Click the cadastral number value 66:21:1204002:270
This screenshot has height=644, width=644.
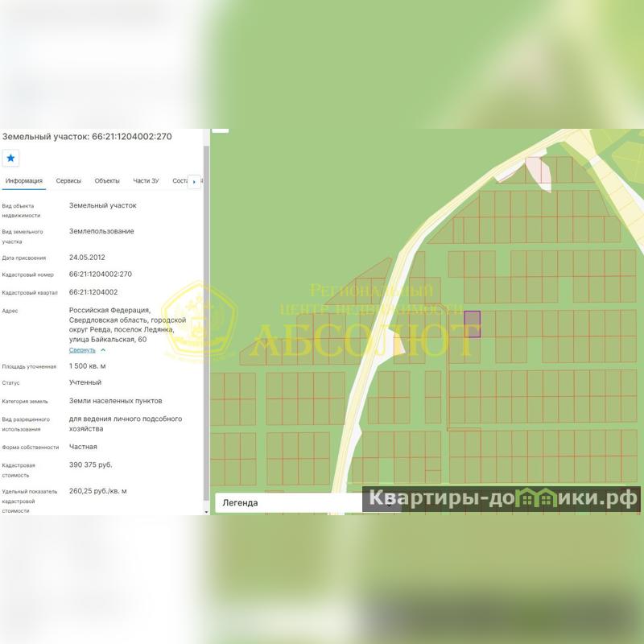(x=101, y=275)
